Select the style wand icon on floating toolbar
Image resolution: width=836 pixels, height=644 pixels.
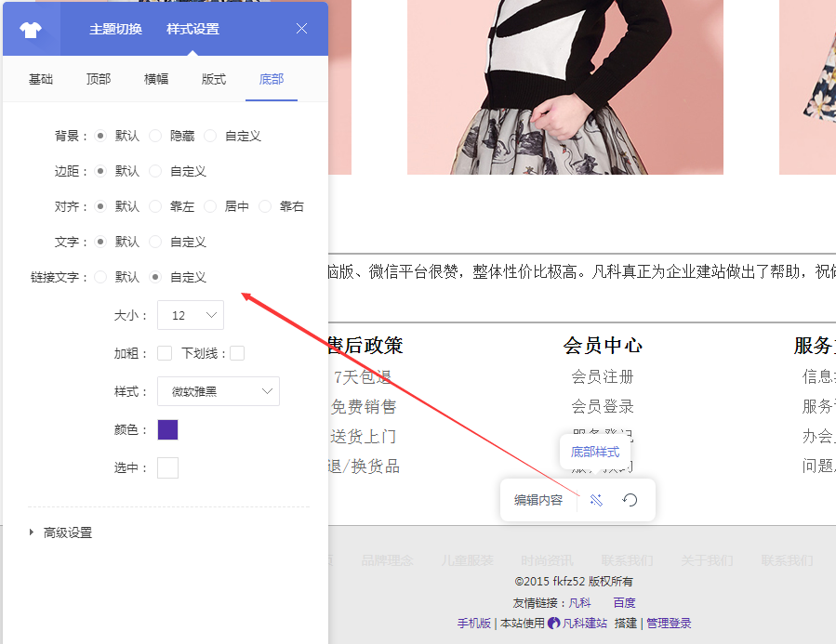point(596,499)
